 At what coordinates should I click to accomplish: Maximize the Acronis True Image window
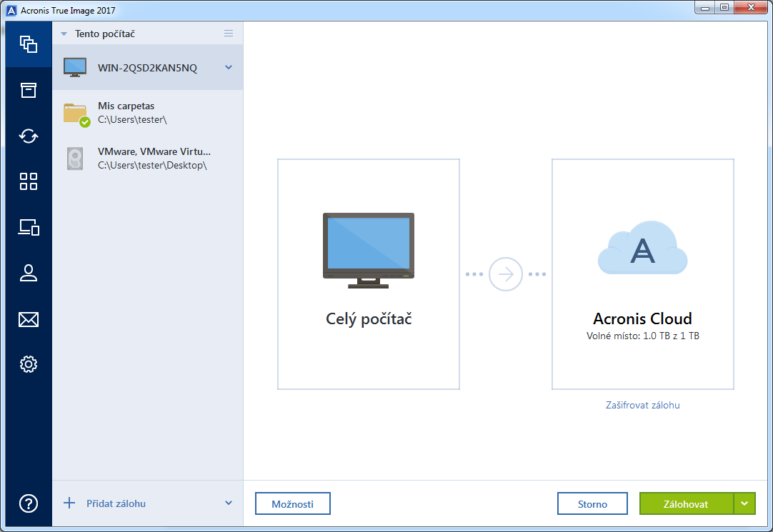coord(724,7)
